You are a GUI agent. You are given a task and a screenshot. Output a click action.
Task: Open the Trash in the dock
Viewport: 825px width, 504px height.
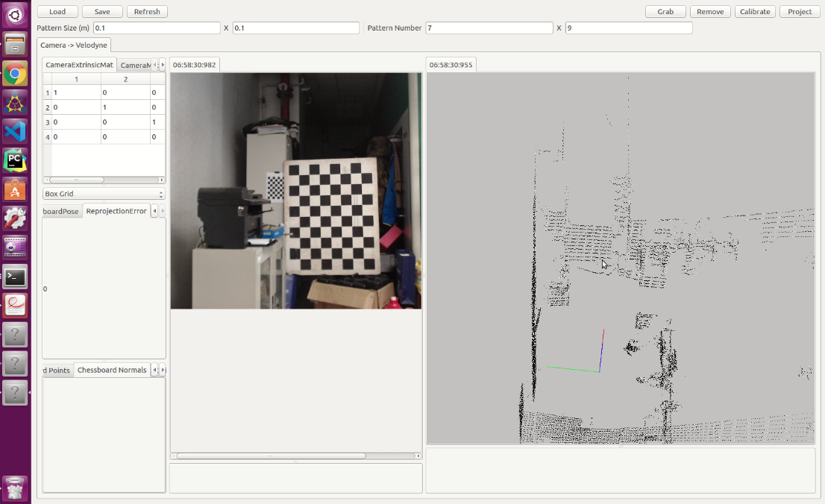(x=15, y=488)
